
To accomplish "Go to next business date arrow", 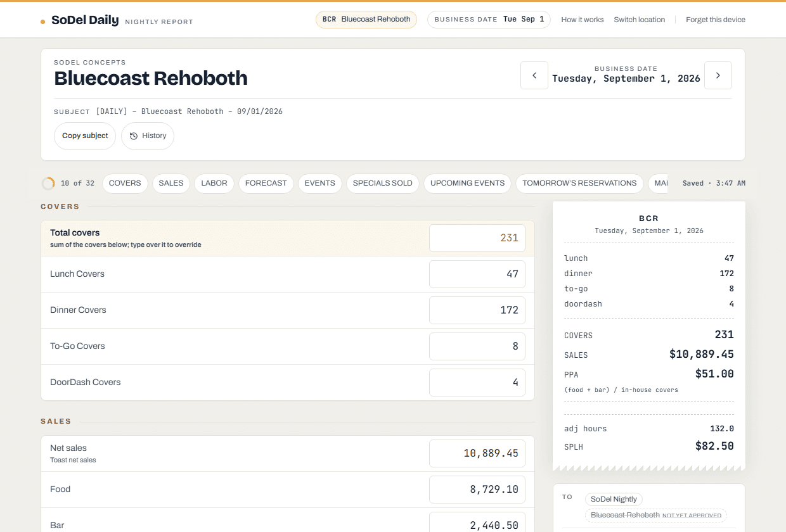I will click(718, 75).
